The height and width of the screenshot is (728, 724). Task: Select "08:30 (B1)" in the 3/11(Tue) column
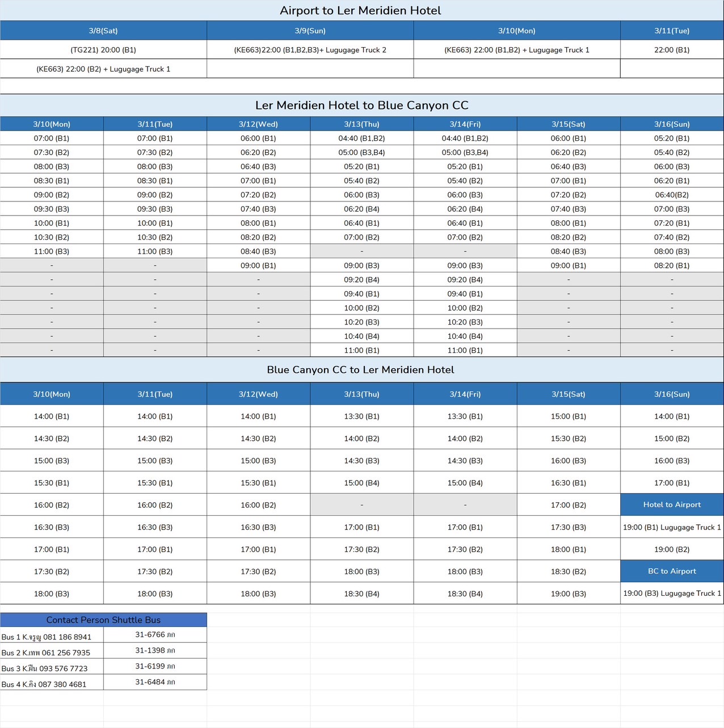(155, 181)
